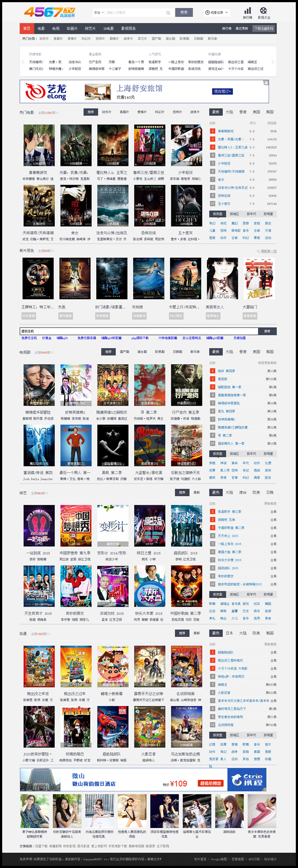The height and width of the screenshot is (868, 298).
Task: Click 现在预订 button in eLong ad
Action: (x=223, y=91)
